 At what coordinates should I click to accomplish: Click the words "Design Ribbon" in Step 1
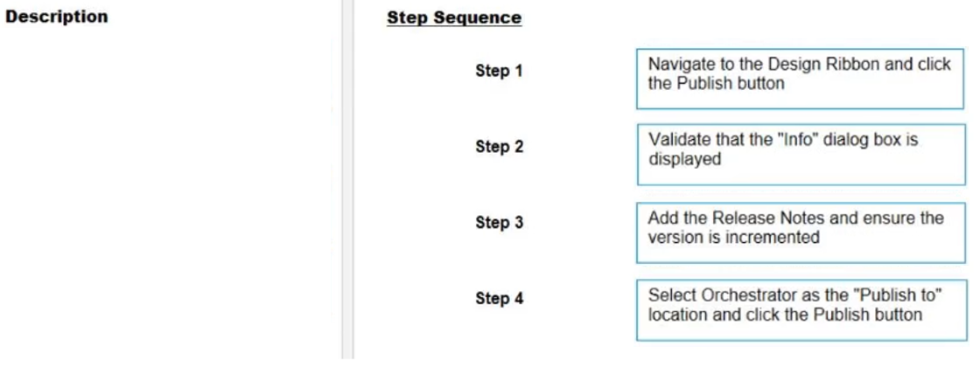click(x=823, y=65)
